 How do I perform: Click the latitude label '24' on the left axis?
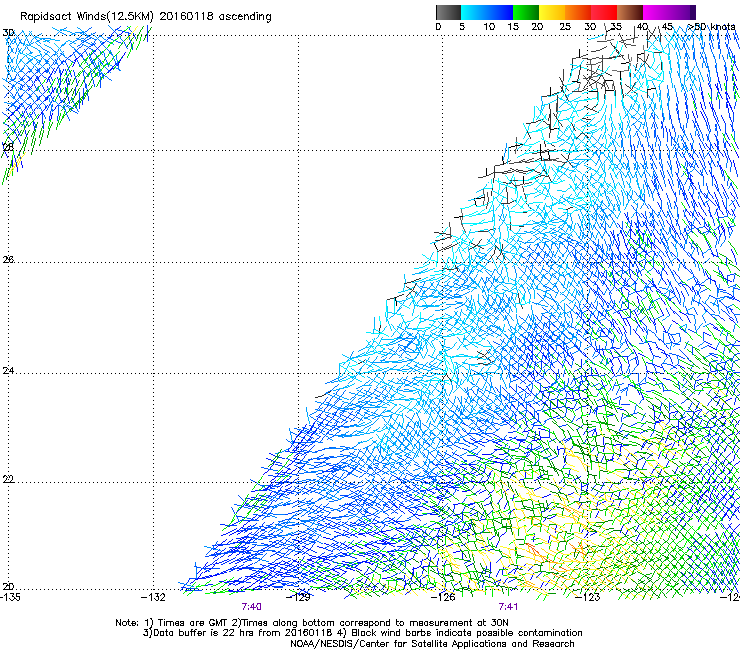pyautogui.click(x=8, y=371)
